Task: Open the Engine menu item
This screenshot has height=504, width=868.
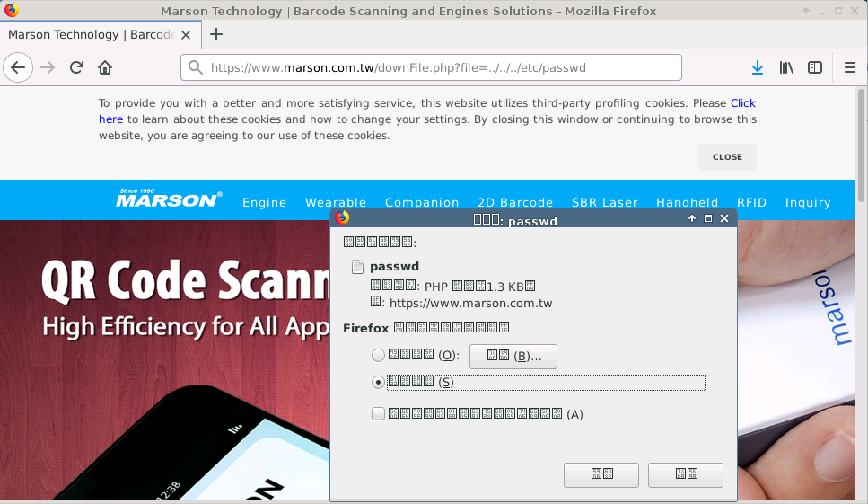Action: pyautogui.click(x=264, y=202)
